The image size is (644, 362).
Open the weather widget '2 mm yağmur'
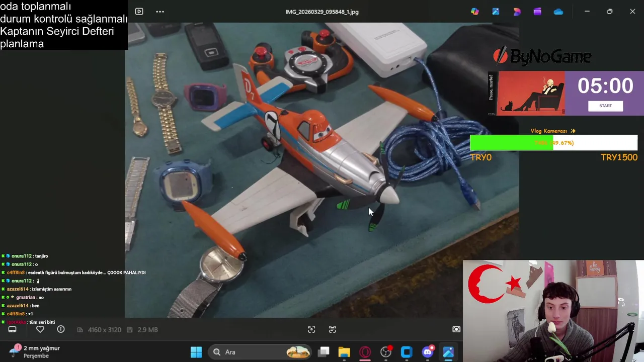click(35, 351)
